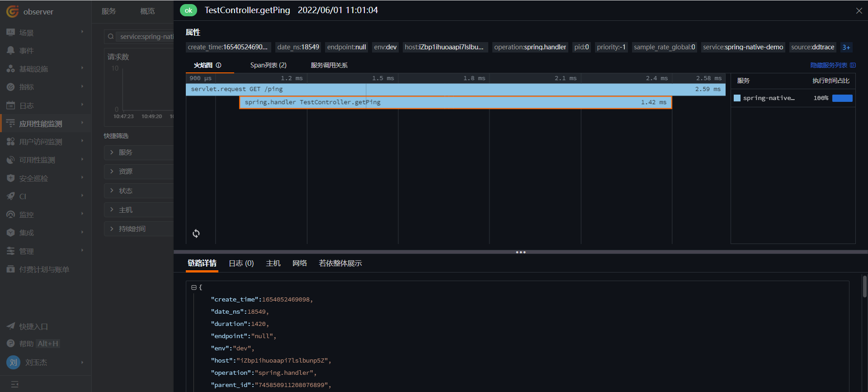Open the 概览 top navigation tab
Image resolution: width=868 pixels, height=392 pixels.
[147, 11]
